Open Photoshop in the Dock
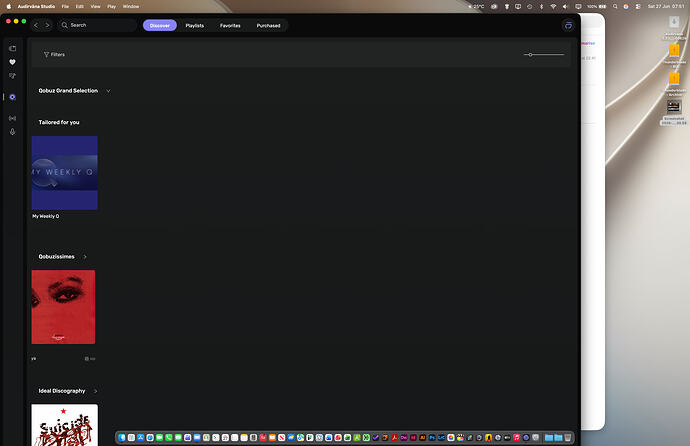 432,438
